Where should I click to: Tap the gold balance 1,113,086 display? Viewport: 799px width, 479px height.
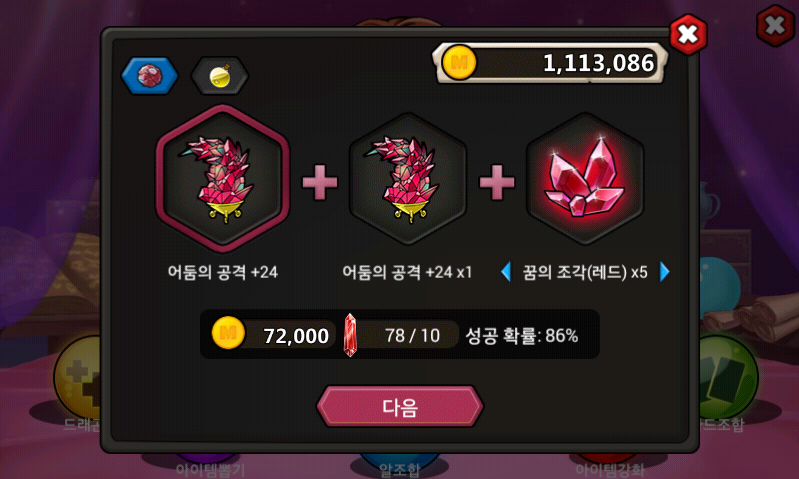[550, 63]
